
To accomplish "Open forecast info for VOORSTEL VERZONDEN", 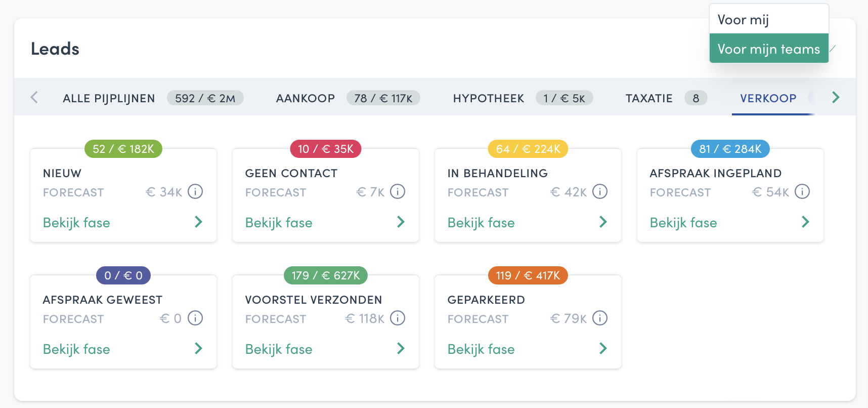I will click(x=398, y=318).
